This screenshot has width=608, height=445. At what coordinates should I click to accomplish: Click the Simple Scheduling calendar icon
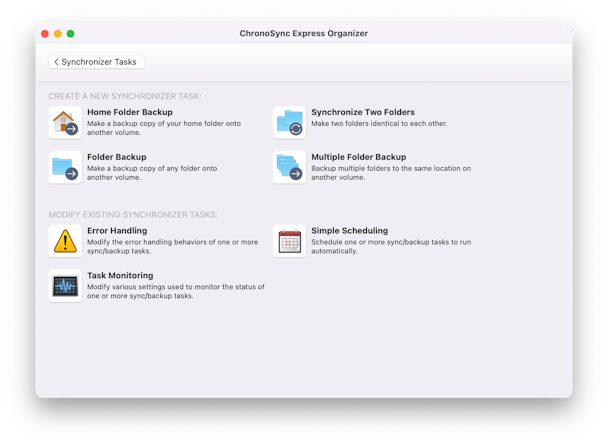click(289, 241)
